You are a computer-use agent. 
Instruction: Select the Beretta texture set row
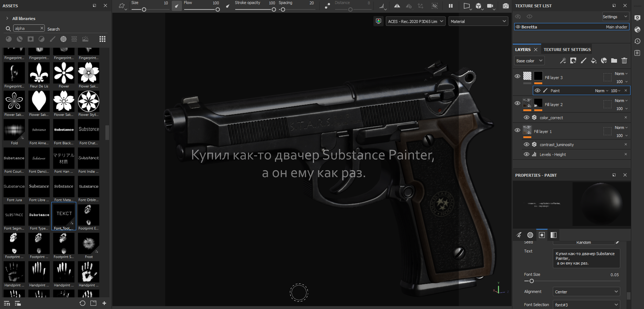(x=572, y=27)
